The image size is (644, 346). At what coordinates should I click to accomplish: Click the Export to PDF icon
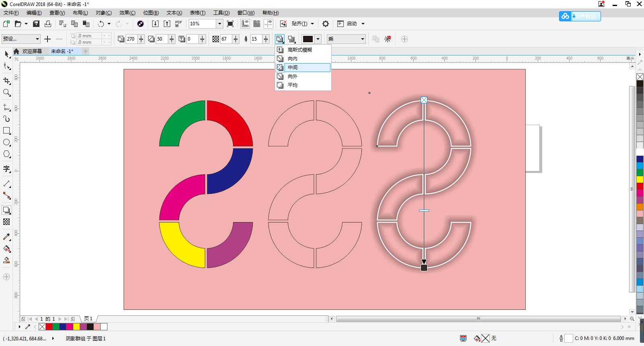[178, 24]
